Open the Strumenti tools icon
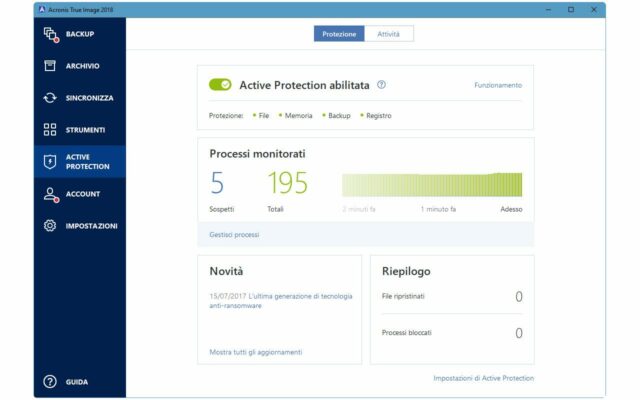 point(50,130)
